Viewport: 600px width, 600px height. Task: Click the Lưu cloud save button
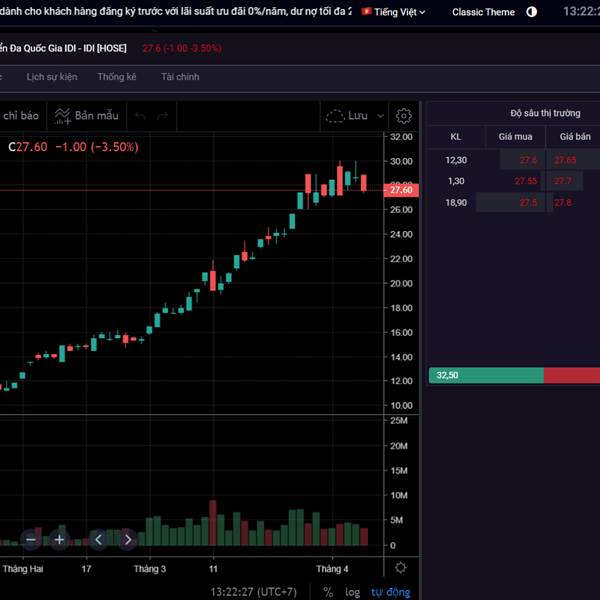click(347, 116)
